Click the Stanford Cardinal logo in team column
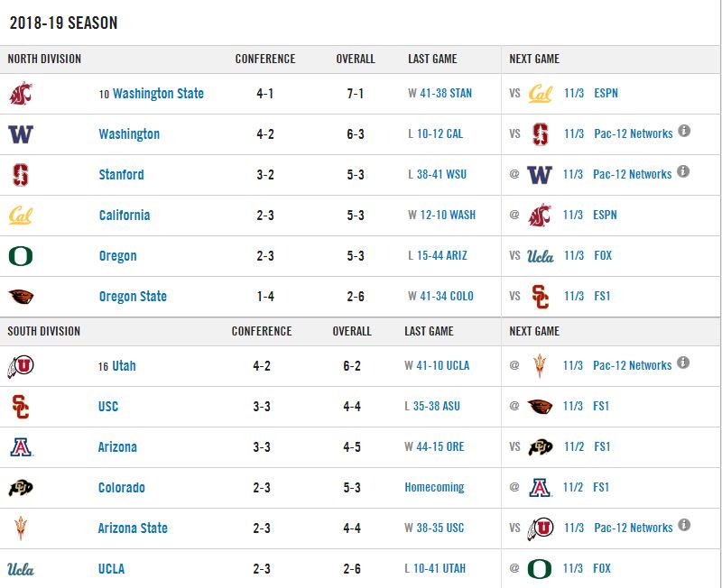The height and width of the screenshot is (588, 722). pyautogui.click(x=20, y=175)
